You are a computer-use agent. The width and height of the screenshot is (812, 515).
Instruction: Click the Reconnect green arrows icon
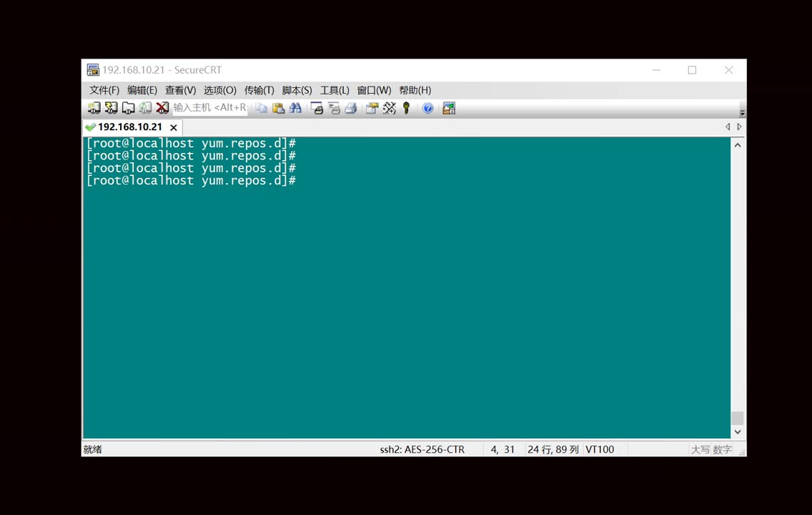tap(145, 108)
